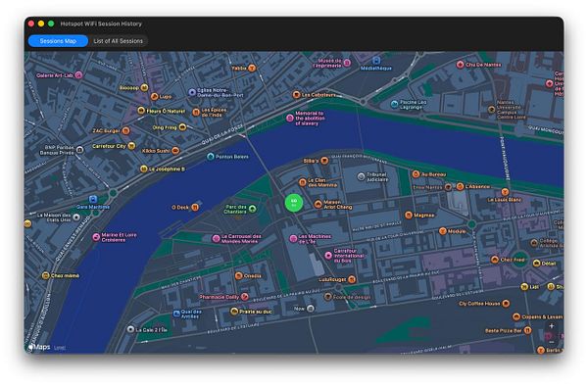Open the Au Bureau restaurant pin

pos(416,174)
